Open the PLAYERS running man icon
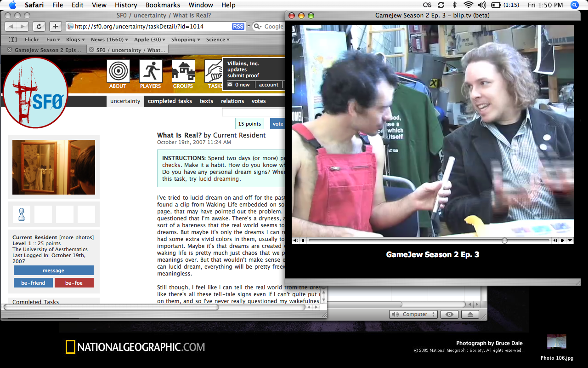588x368 pixels. click(x=151, y=72)
